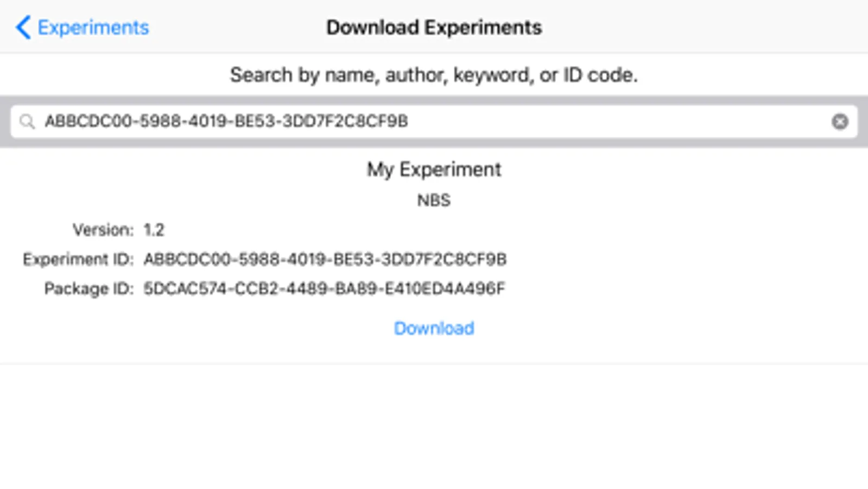Click the Experiment ID value in result

click(325, 259)
